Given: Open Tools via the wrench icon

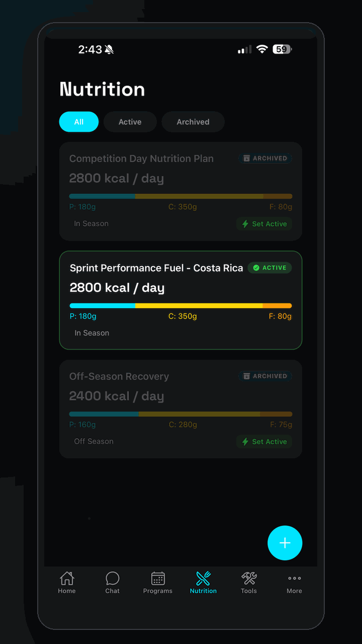Looking at the screenshot, I should [248, 578].
